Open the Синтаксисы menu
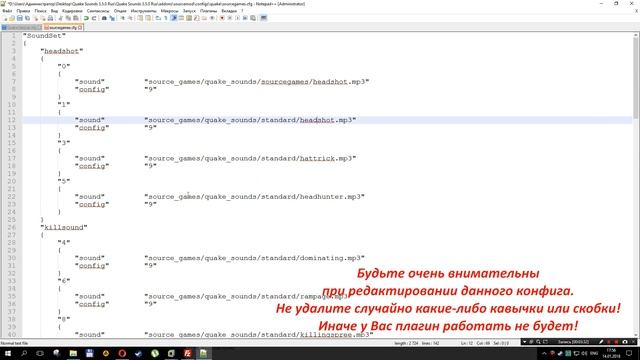Screen dimensions: 640x360 pos(98,11)
